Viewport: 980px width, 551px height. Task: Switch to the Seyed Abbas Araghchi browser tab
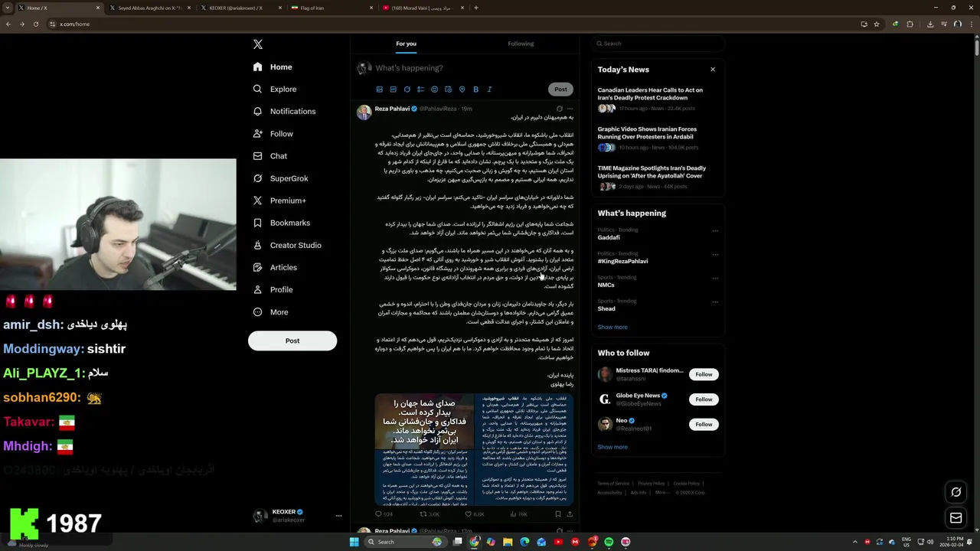point(149,8)
